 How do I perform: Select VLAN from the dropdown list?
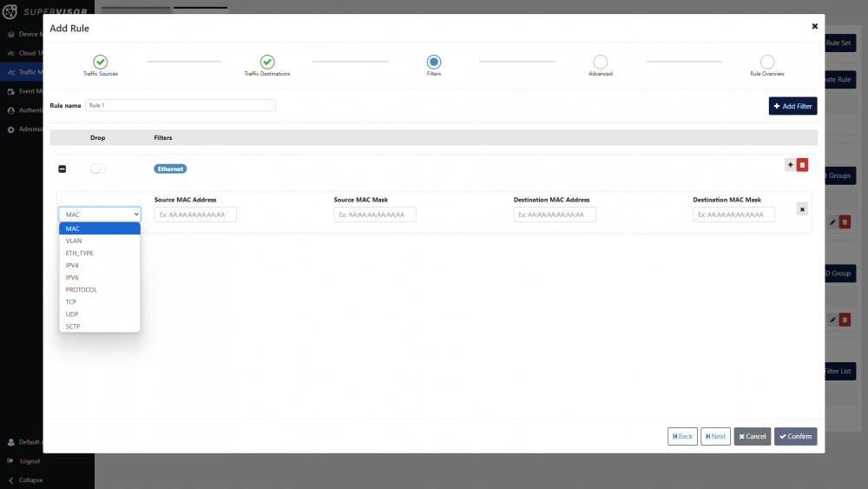(74, 241)
